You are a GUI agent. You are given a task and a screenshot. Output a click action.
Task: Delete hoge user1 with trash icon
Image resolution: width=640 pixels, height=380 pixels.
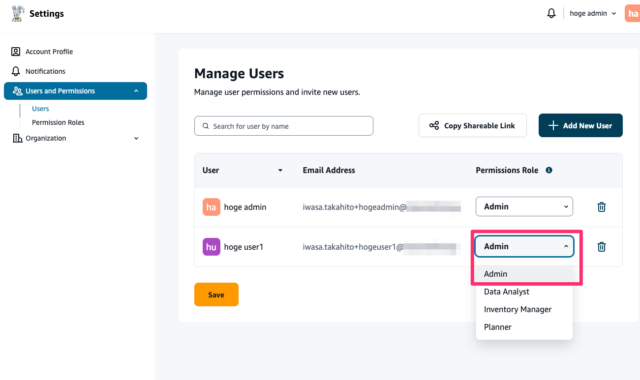tap(601, 247)
